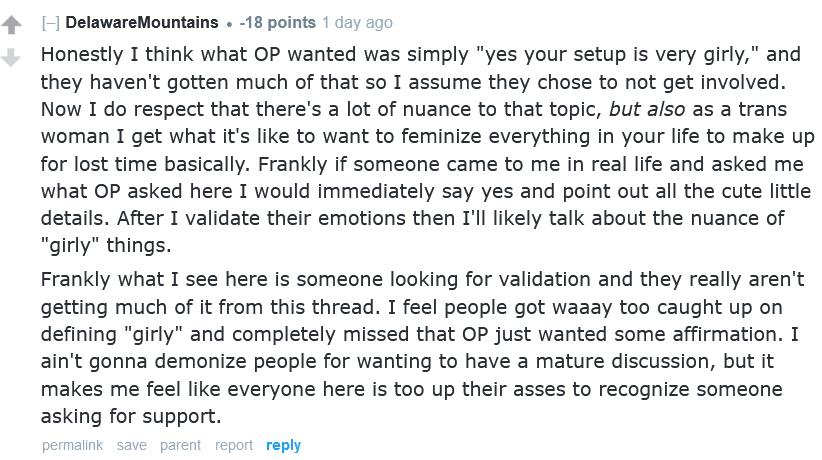822x460 pixels.
Task: Collapse the comment with the [–] toggle
Action: pos(50,22)
